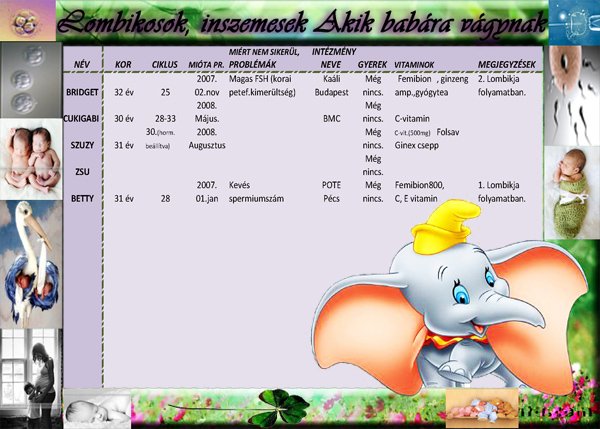Select the CUKIGABI row name
Viewport: 600px width, 429px height.
coord(80,118)
